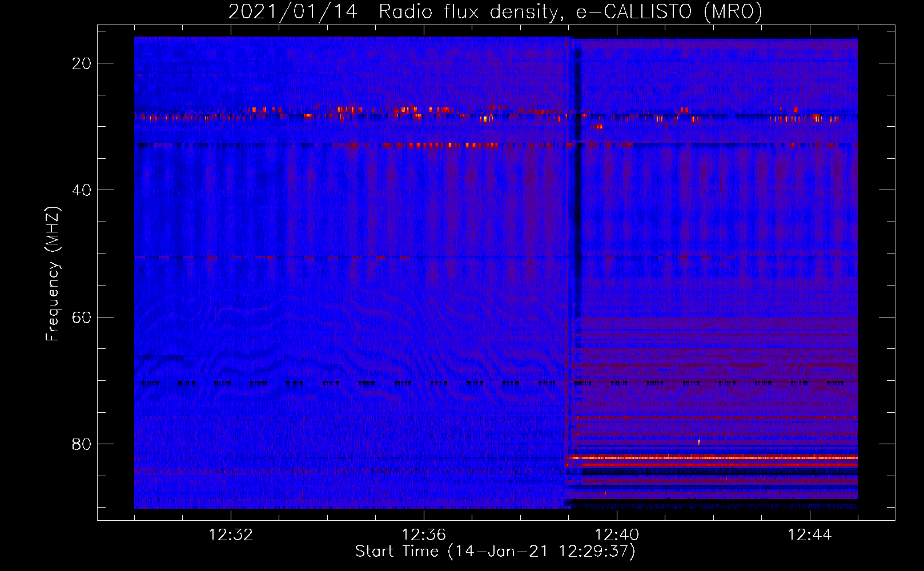Click the 'Start Time (14-Jan-21 12:29:37)' label
924x571 pixels.
(495, 552)
